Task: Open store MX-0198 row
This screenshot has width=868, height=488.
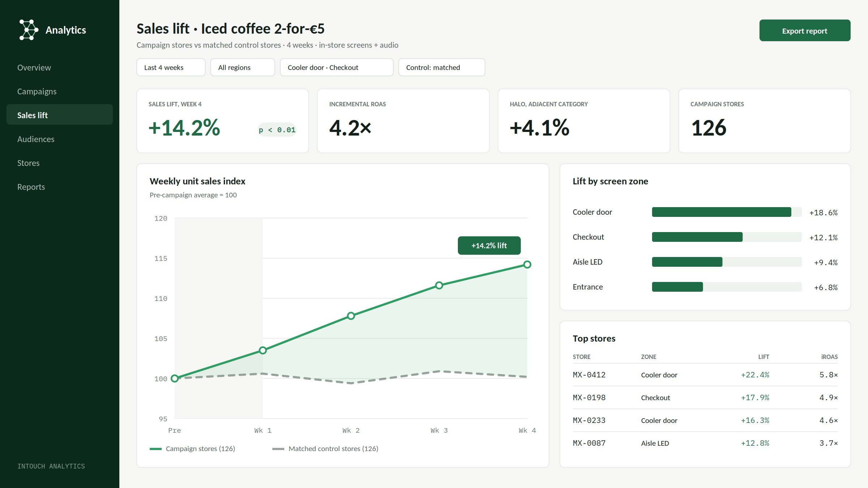Action: (705, 398)
